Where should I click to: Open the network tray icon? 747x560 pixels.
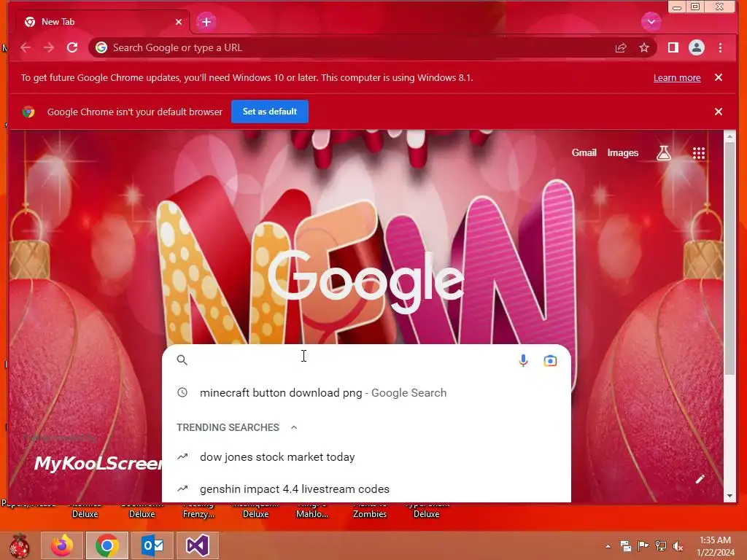[x=661, y=546]
